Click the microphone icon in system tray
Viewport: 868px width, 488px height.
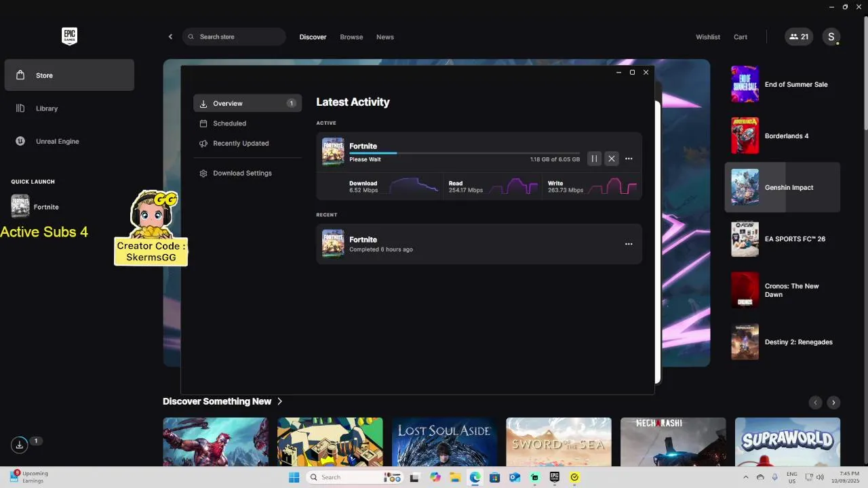[775, 477]
